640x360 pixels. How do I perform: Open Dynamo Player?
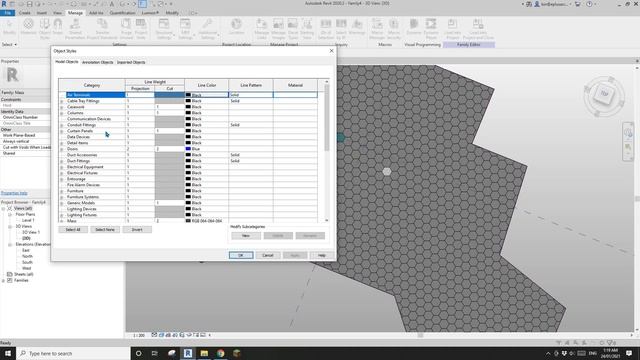point(431,28)
